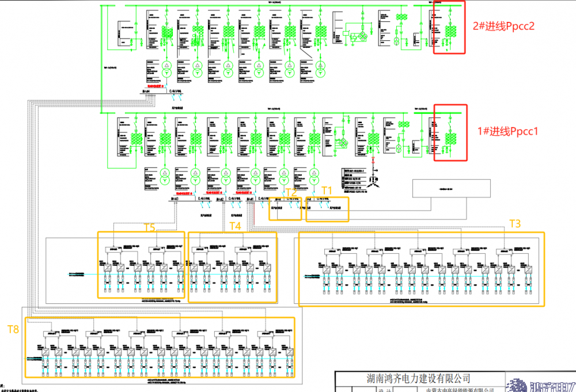Click the BAA4 bus label
This screenshot has height=392, width=576.
tap(146, 91)
